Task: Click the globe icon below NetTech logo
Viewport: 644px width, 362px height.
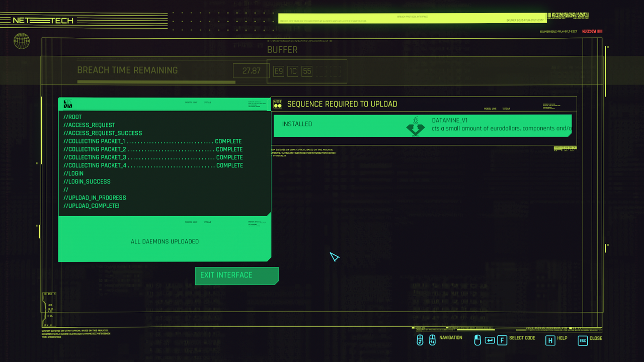Action: 22,41
